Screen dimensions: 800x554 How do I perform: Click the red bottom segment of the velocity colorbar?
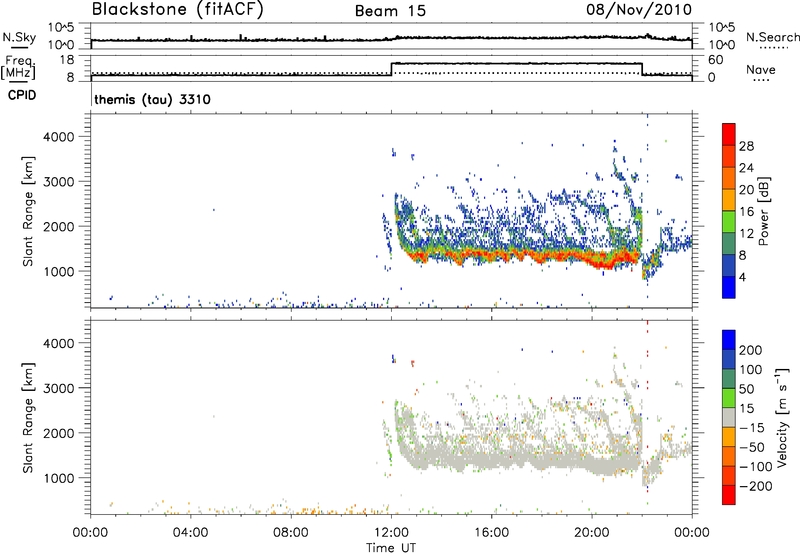coord(729,495)
